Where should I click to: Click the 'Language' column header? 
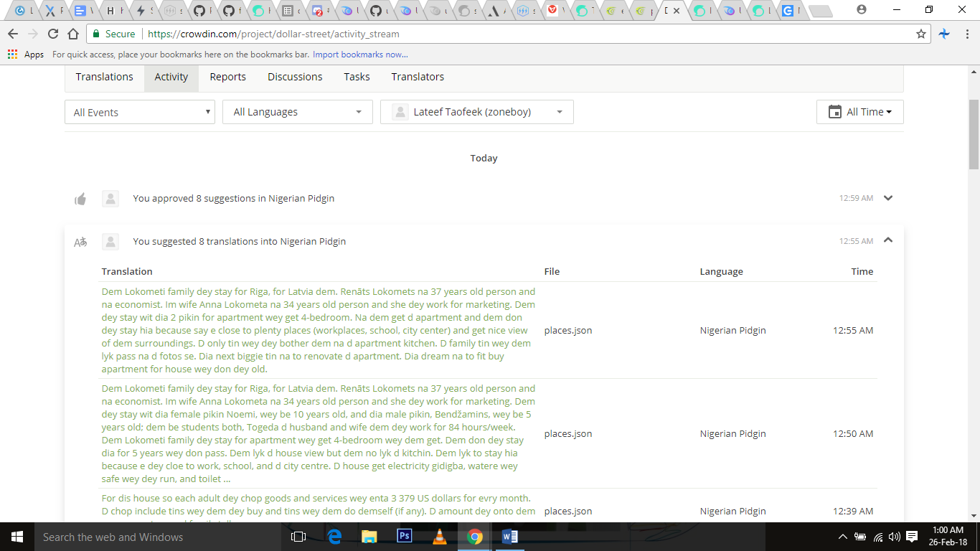[x=722, y=272]
